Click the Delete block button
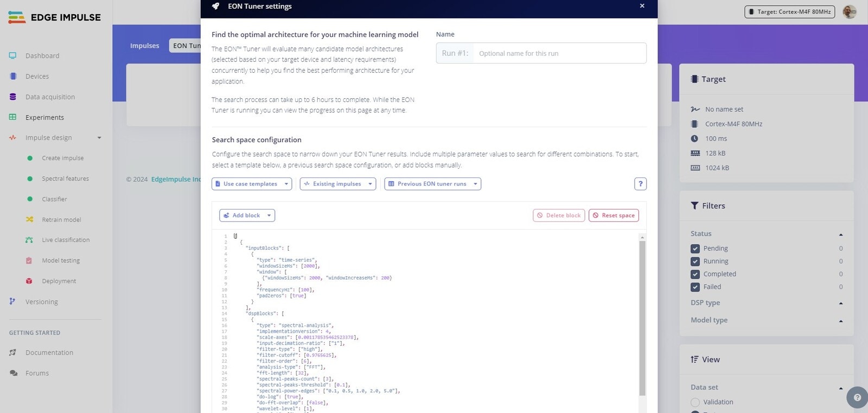Image resolution: width=868 pixels, height=413 pixels. 559,215
